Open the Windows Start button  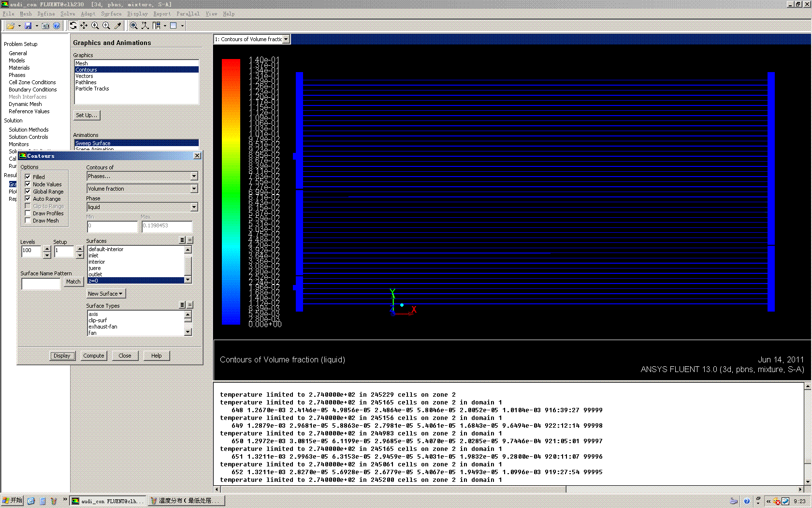coord(12,501)
